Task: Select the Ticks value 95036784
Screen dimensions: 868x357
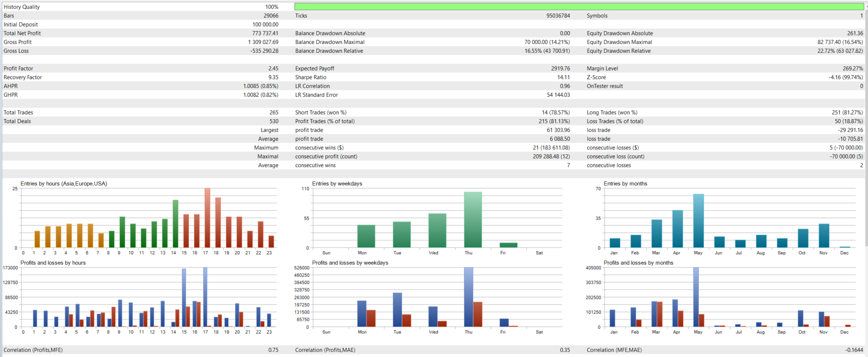Action: [558, 16]
